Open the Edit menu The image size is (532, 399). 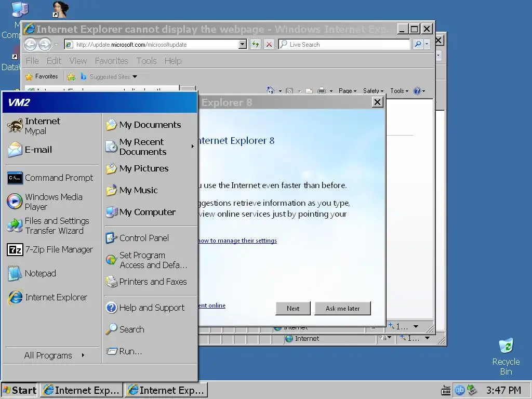tap(54, 61)
